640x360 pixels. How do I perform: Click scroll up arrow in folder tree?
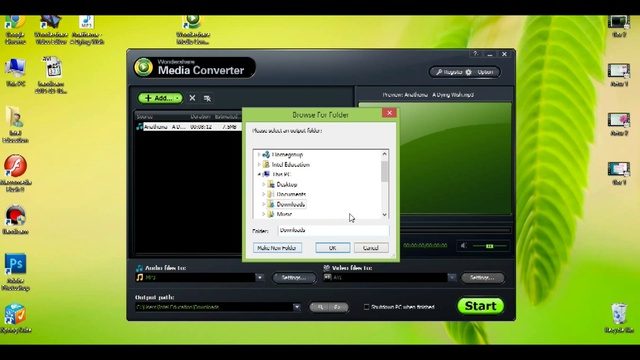(384, 154)
